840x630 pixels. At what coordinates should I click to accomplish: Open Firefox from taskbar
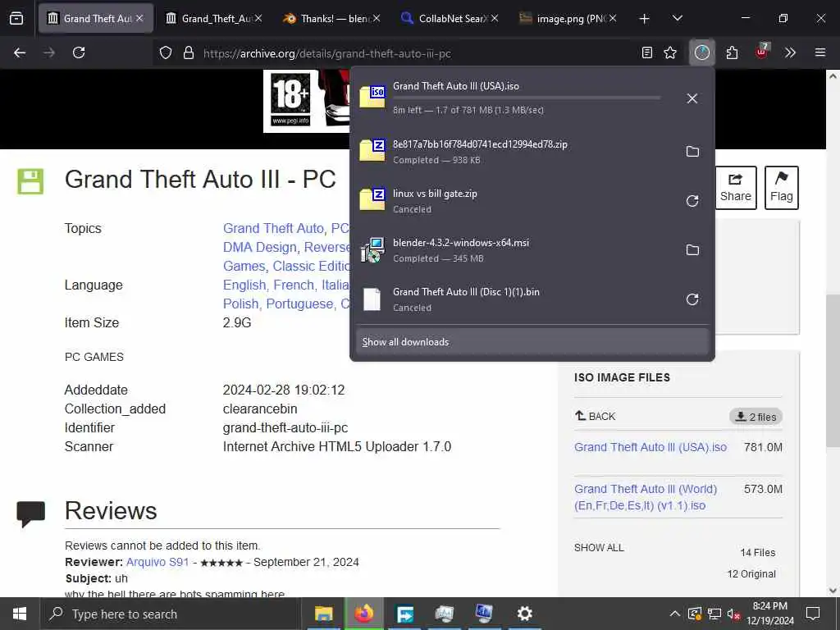tap(363, 614)
